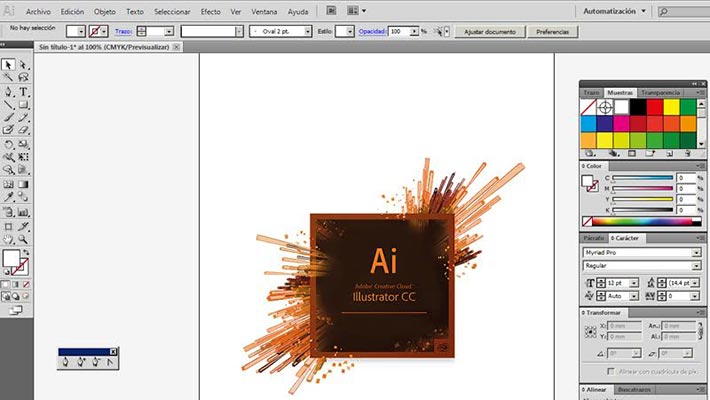Select the Hand tool
Image resolution: width=710 pixels, height=400 pixels.
pyautogui.click(x=8, y=239)
